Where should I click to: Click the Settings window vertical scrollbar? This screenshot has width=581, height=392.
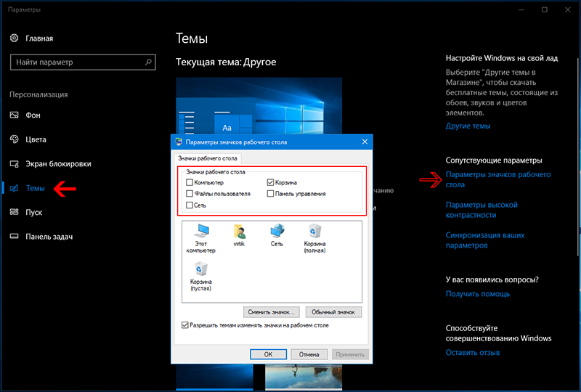click(x=577, y=155)
